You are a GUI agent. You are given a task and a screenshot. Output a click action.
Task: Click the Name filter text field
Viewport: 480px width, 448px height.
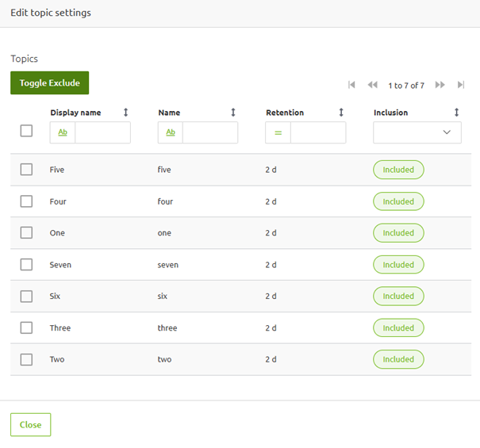coord(210,132)
